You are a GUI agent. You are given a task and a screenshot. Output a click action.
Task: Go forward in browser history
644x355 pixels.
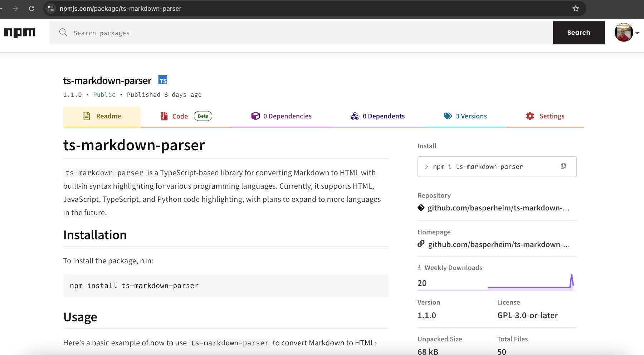coord(15,8)
